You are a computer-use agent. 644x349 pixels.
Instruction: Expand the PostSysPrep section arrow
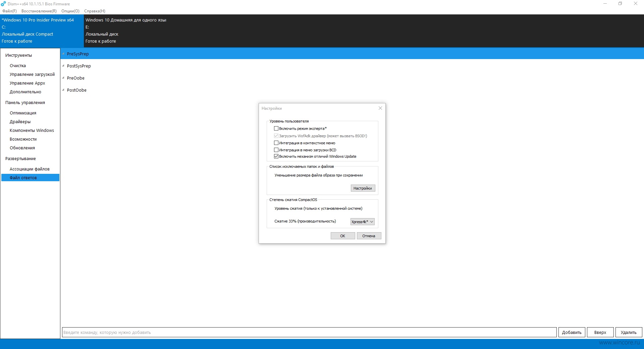tap(63, 66)
